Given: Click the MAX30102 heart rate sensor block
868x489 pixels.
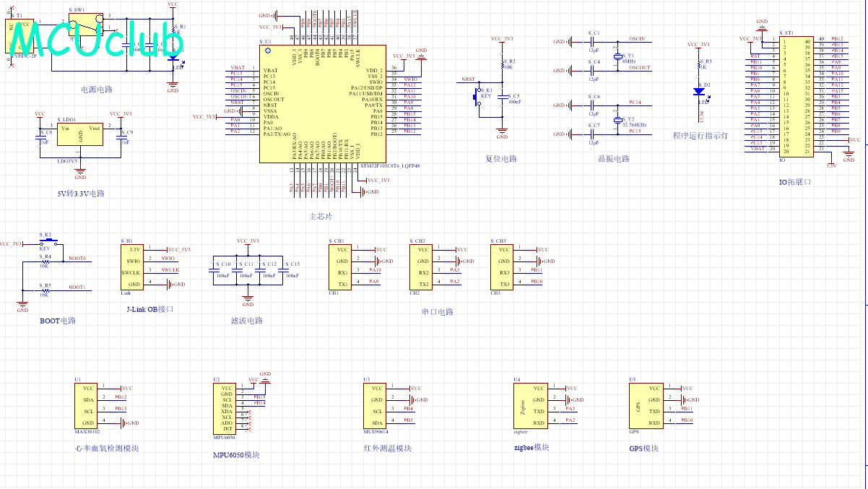Looking at the screenshot, I should 88,406.
